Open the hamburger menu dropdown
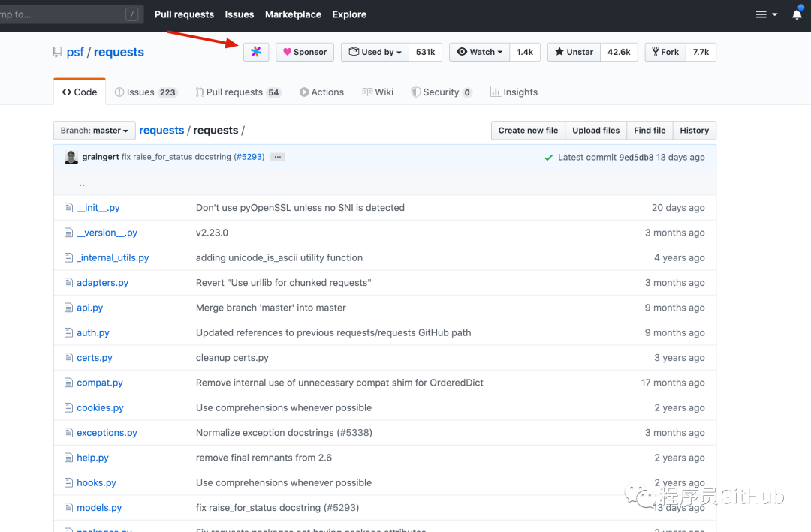 coord(767,14)
